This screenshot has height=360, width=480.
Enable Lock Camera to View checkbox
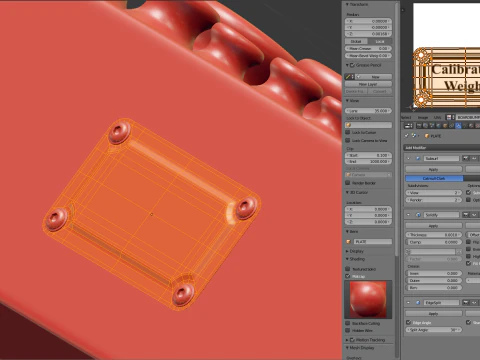(x=348, y=140)
